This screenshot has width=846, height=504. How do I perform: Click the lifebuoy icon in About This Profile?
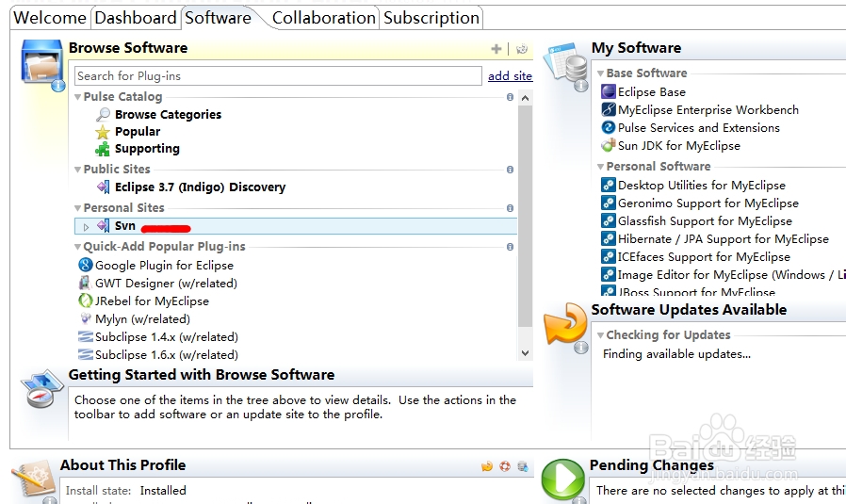click(504, 466)
